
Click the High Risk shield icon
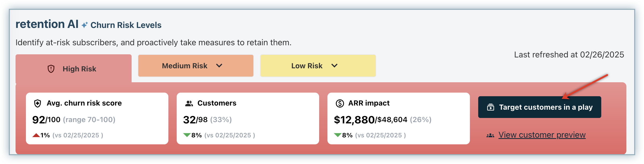pyautogui.click(x=51, y=69)
